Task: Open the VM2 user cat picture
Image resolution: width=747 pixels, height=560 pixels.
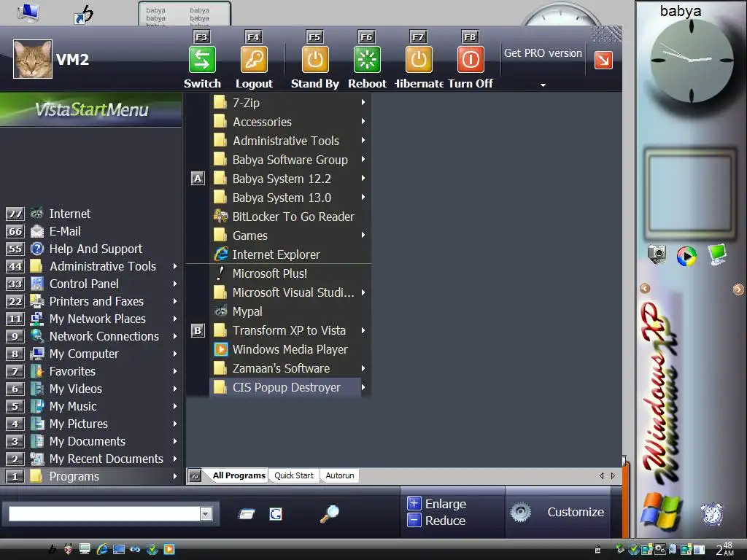Action: [x=32, y=59]
